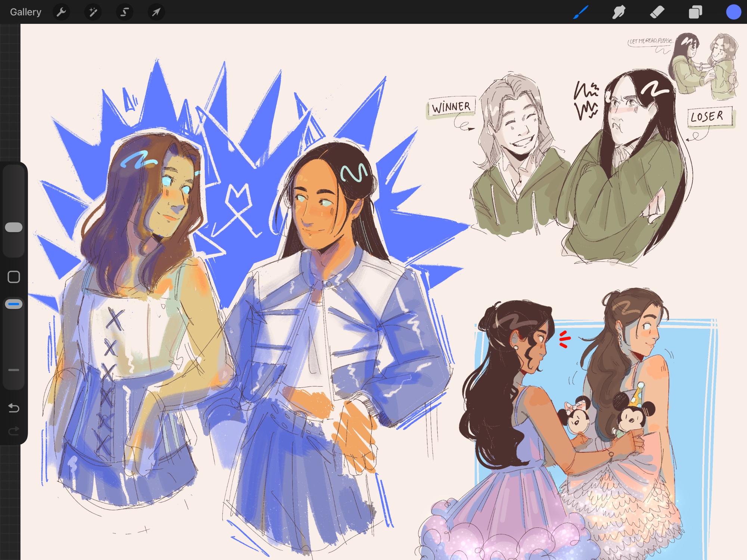This screenshot has width=747, height=560.
Task: Activate the Transform arrow tool
Action: click(156, 12)
